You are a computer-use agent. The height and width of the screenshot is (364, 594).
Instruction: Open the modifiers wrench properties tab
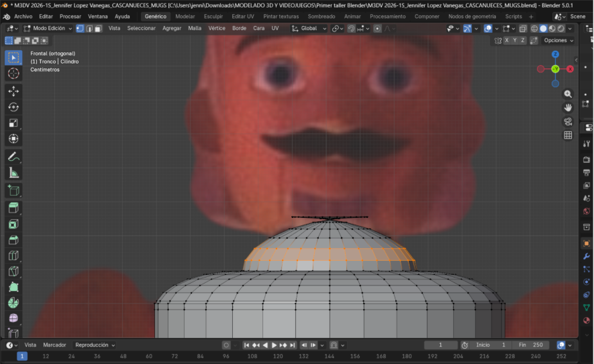(586, 256)
